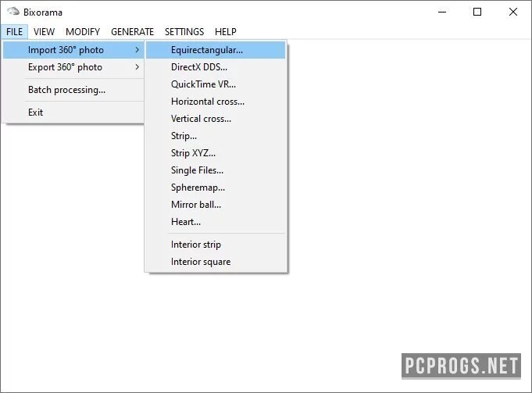The height and width of the screenshot is (393, 532).
Task: Choose Interior strip import option
Action: coord(216,245)
